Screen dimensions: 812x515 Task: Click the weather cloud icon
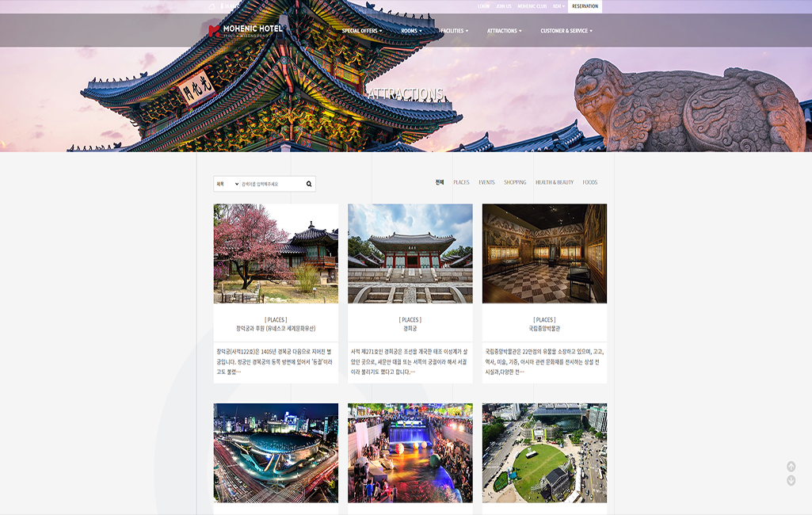point(212,6)
